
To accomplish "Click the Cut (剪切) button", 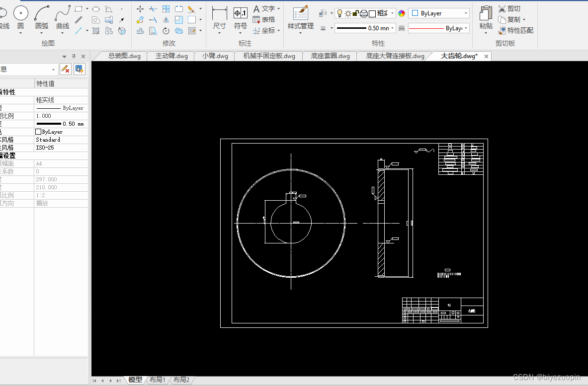I will coord(509,8).
